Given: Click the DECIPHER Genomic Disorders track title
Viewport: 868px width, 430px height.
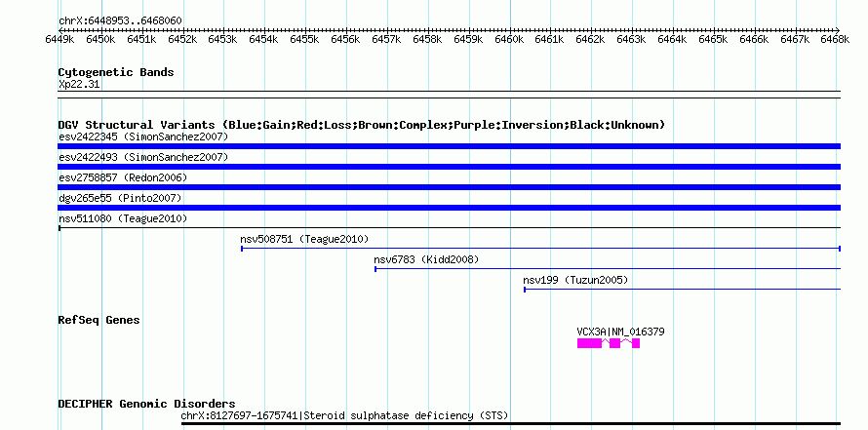Looking at the screenshot, I should point(146,404).
